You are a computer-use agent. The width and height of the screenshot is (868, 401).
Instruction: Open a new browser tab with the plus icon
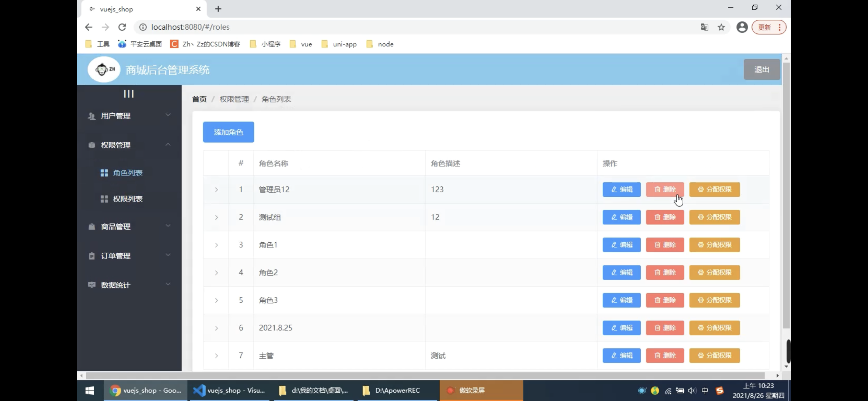click(x=218, y=9)
